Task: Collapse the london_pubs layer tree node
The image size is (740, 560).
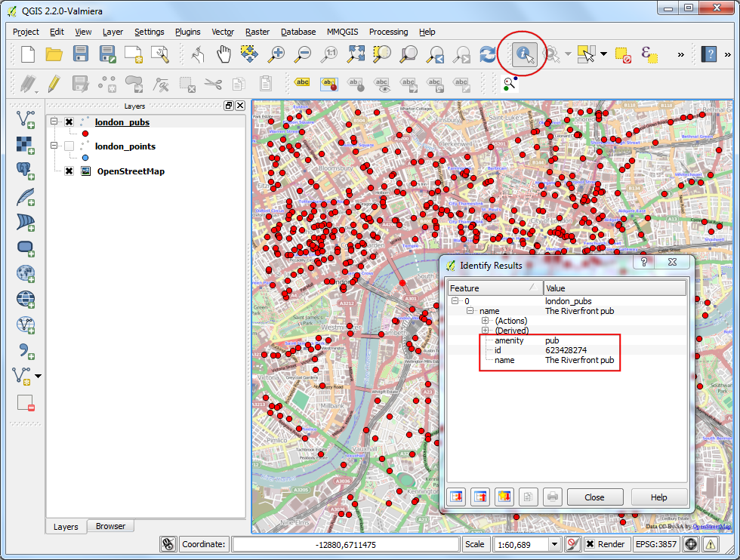Action: [54, 122]
